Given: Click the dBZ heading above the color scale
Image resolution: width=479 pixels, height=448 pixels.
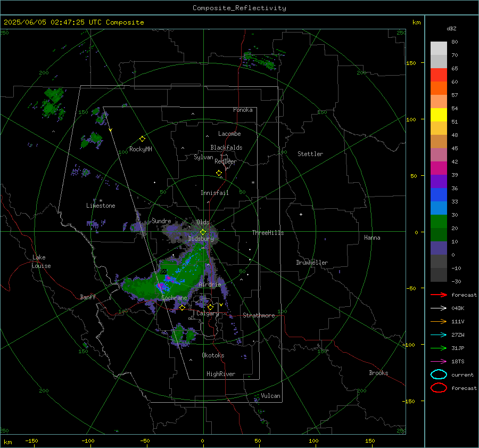Looking at the screenshot, I should [x=451, y=29].
